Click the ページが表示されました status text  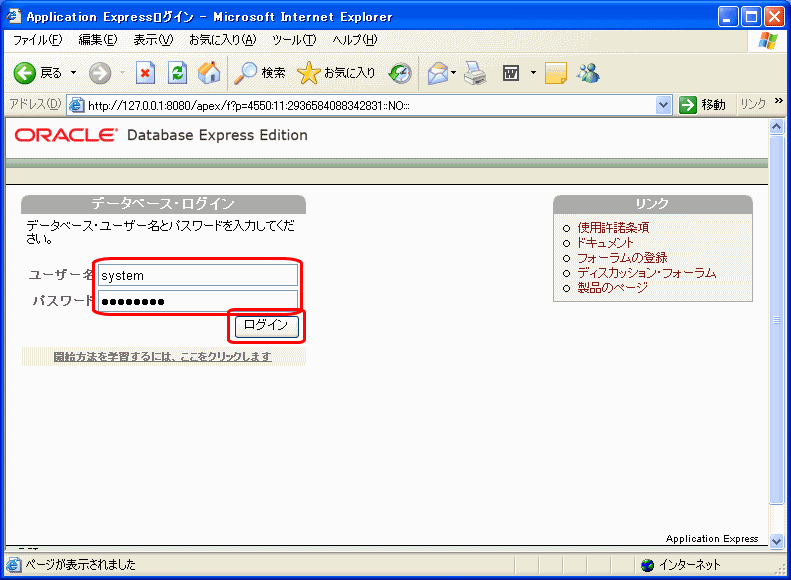81,564
